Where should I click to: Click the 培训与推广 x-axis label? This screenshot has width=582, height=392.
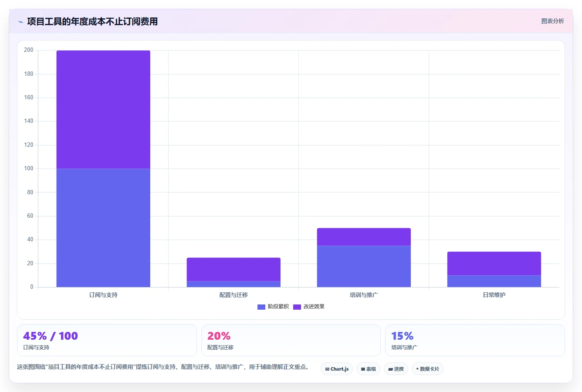click(364, 295)
